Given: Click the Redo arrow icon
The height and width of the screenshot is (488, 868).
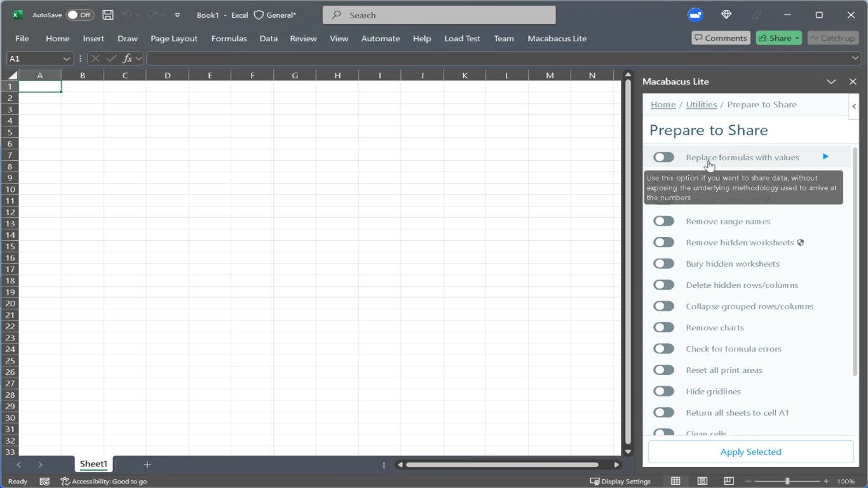Looking at the screenshot, I should 152,15.
